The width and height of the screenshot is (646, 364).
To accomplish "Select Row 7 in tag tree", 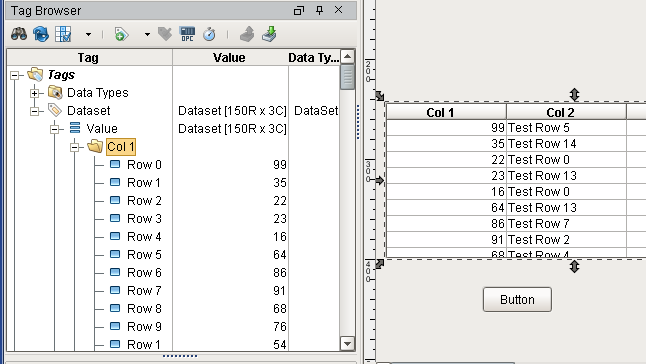I will tap(144, 291).
